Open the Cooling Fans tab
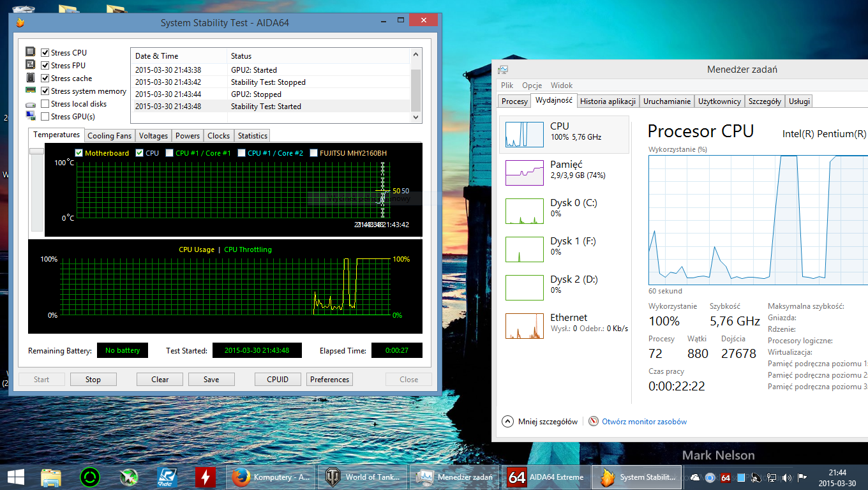 (x=109, y=136)
